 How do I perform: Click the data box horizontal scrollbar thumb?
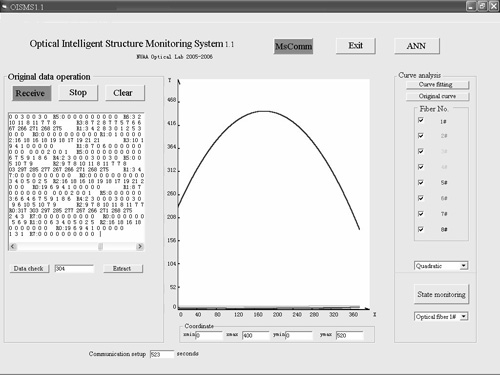(x=100, y=247)
